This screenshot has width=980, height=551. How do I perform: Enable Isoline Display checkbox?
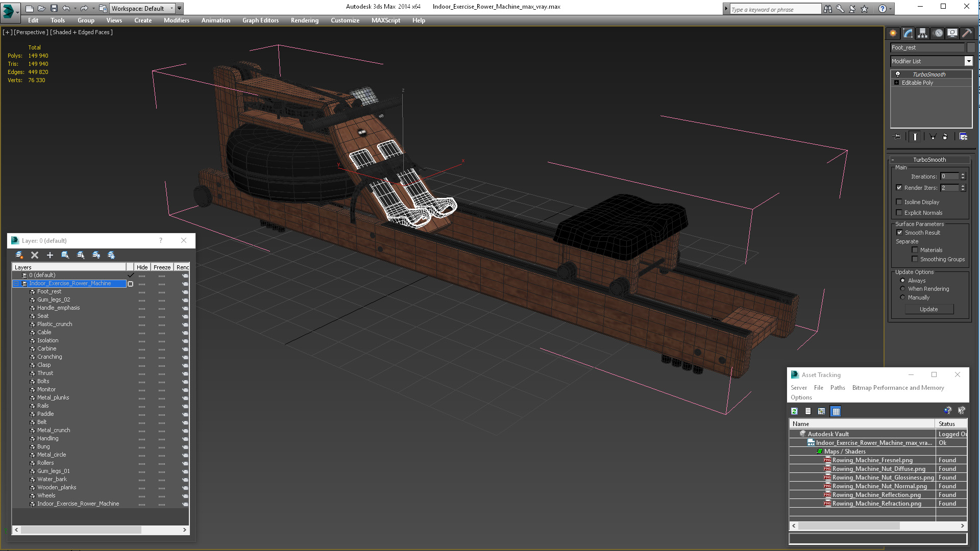900,202
